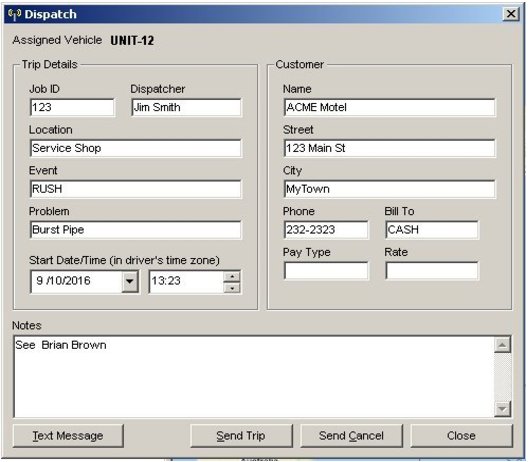This screenshot has width=529, height=462.
Task: Select the Problem field with Burst Pipe
Action: click(x=136, y=230)
